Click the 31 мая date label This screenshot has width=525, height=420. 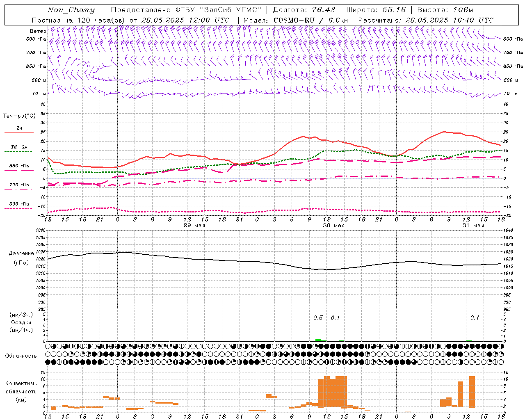[473, 226]
